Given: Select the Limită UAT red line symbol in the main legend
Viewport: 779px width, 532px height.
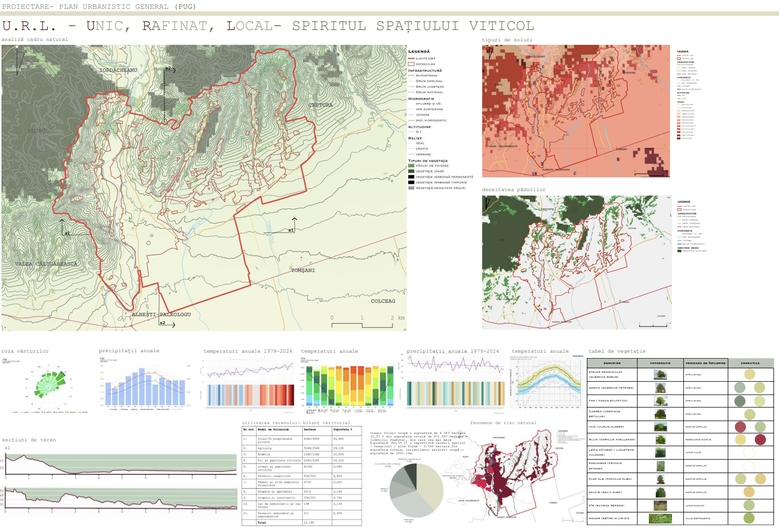Looking at the screenshot, I should click(x=411, y=59).
